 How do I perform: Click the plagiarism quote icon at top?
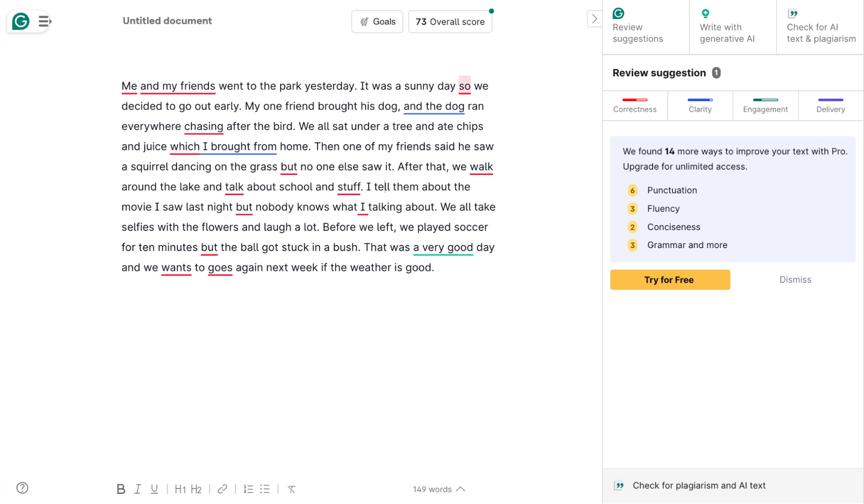(x=793, y=13)
